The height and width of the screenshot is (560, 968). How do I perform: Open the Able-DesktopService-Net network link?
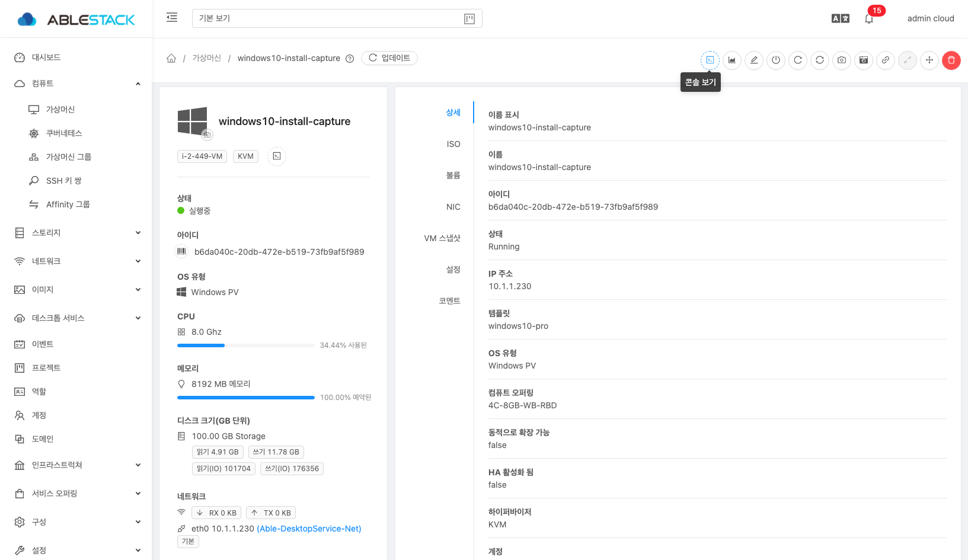(309, 529)
